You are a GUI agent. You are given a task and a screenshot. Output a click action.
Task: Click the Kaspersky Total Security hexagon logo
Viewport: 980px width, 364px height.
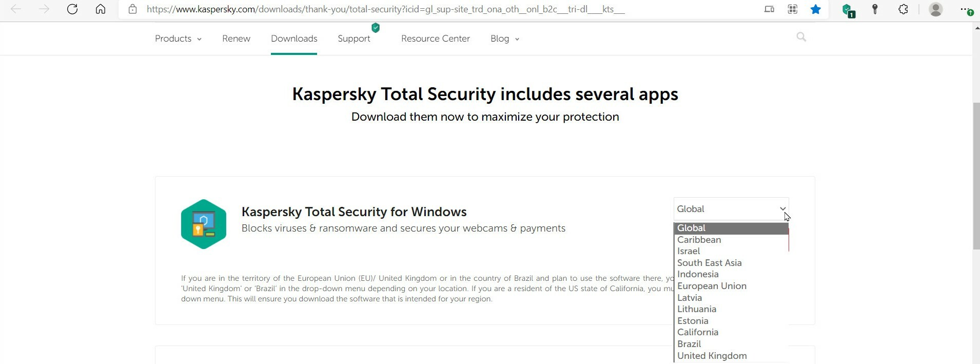tap(204, 224)
